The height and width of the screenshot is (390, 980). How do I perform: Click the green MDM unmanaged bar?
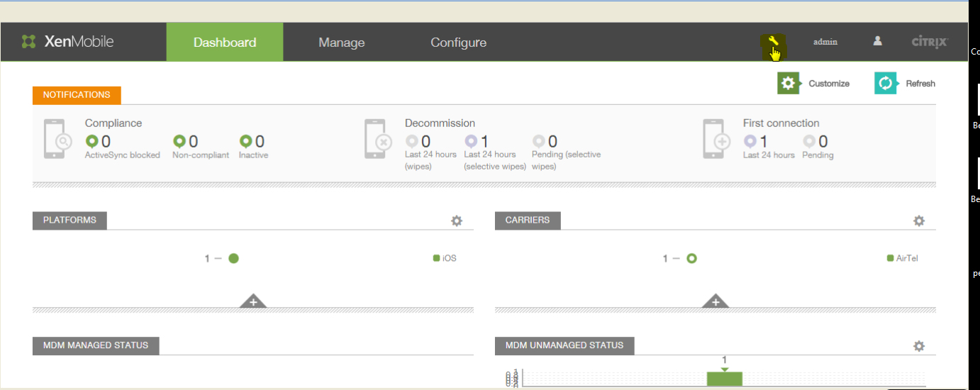tap(724, 379)
